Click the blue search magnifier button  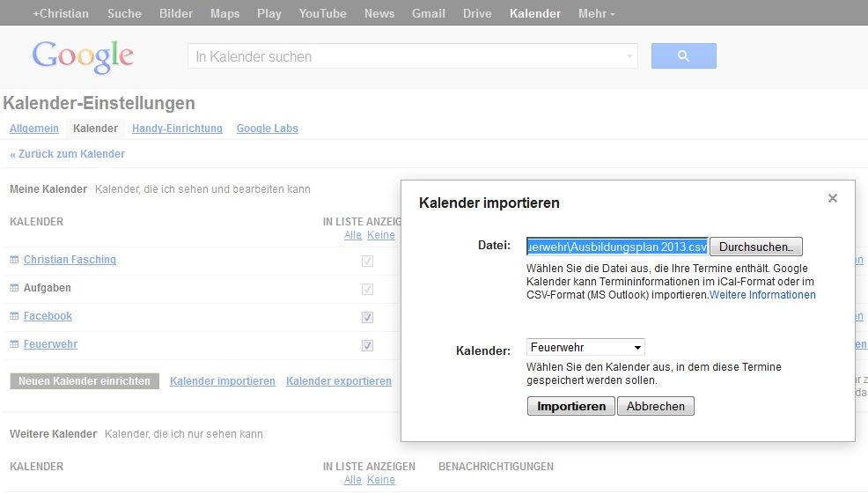pyautogui.click(x=684, y=56)
